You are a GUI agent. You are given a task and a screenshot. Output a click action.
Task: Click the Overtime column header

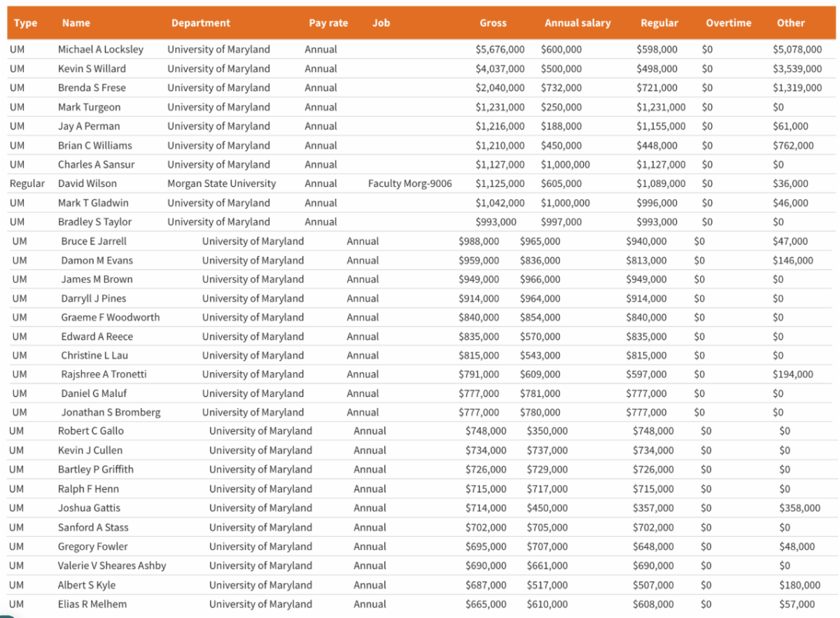(x=728, y=23)
